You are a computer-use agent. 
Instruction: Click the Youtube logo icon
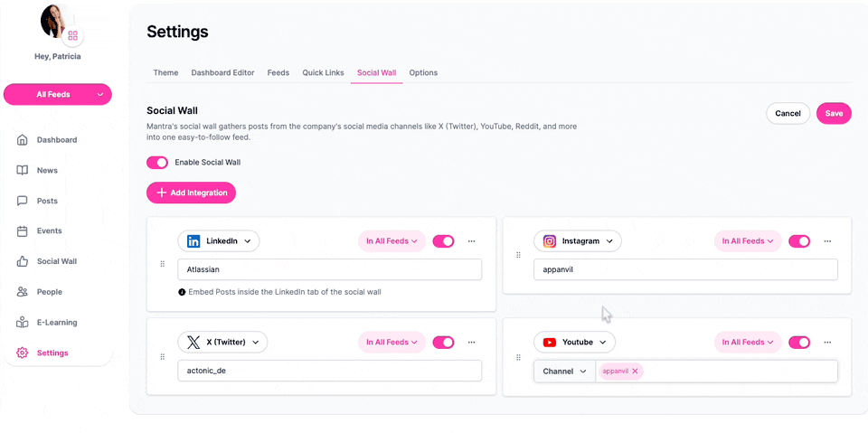pyautogui.click(x=549, y=343)
